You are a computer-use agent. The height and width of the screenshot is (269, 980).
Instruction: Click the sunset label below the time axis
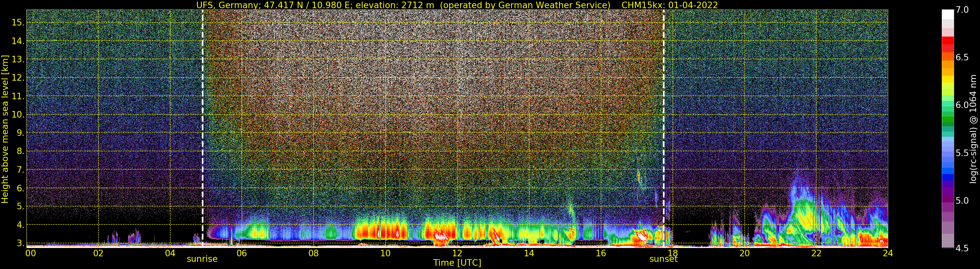(x=664, y=259)
